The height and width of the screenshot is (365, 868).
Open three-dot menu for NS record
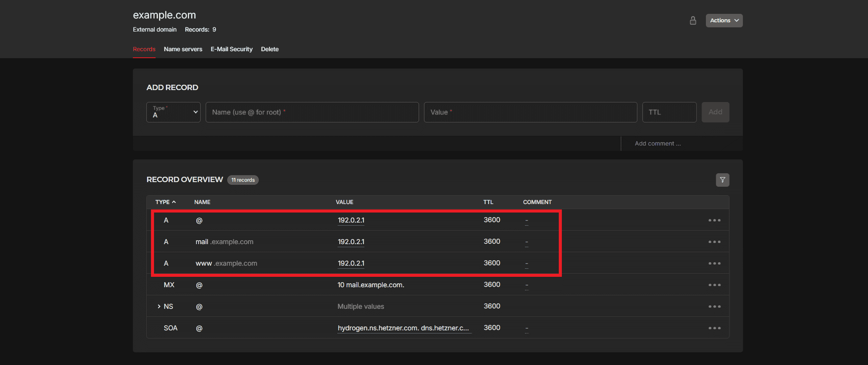(714, 306)
